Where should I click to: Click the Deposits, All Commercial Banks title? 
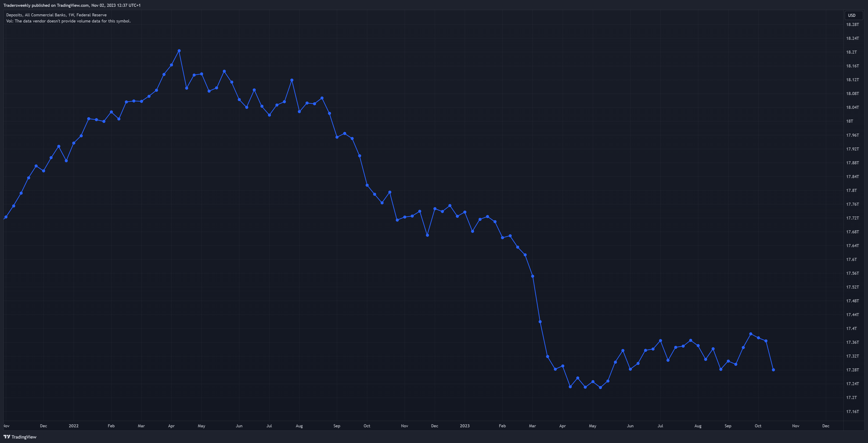(56, 15)
